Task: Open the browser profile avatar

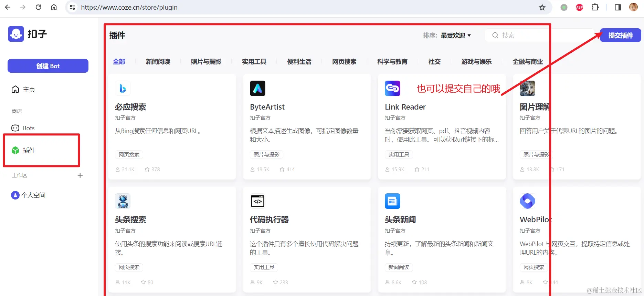Action: [x=633, y=7]
